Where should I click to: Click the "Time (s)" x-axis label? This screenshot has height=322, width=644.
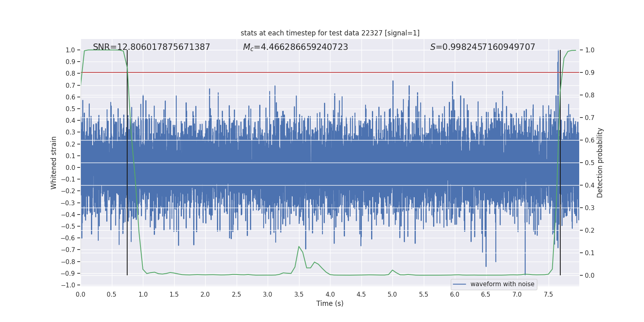pos(330,303)
